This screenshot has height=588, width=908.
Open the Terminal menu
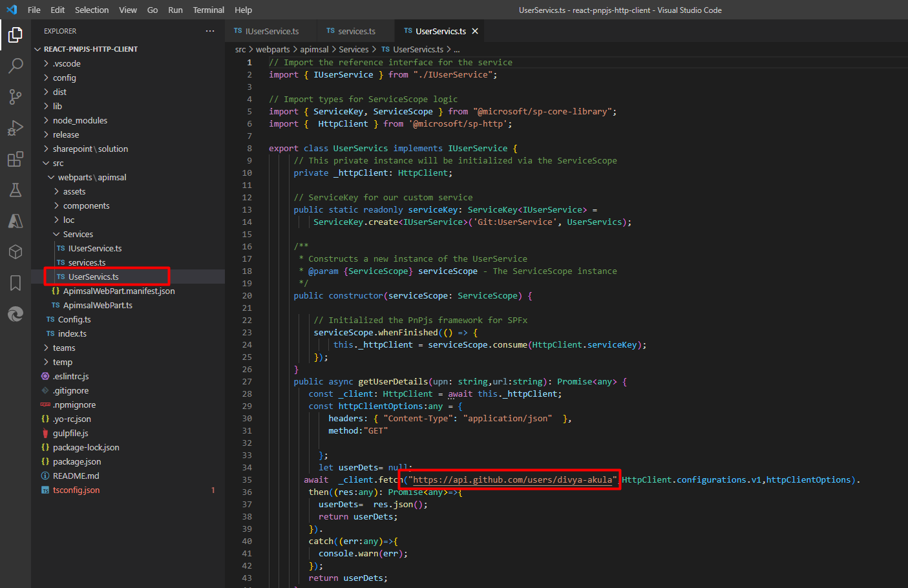coord(209,10)
